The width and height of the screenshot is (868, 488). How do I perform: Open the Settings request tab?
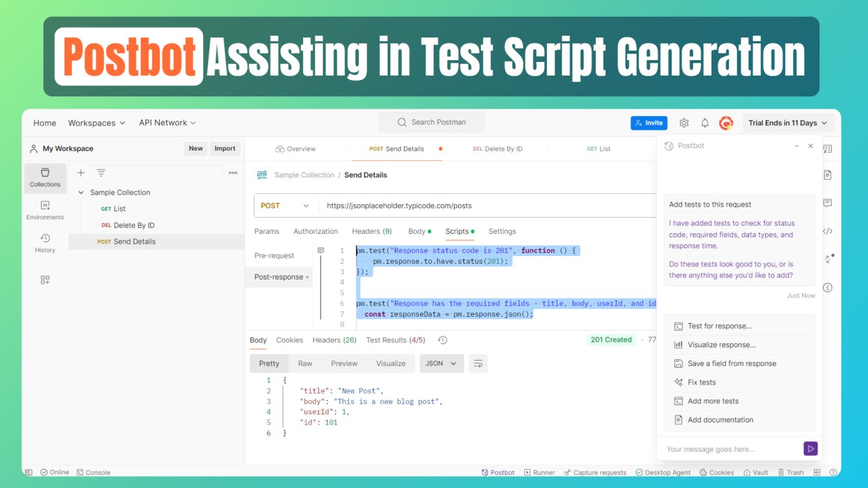pyautogui.click(x=502, y=231)
